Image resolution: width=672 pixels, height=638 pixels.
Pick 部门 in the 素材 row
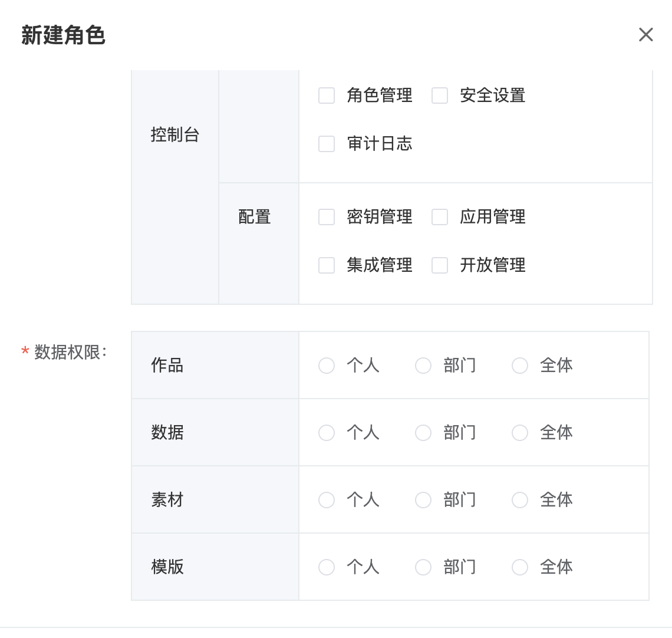tap(423, 500)
